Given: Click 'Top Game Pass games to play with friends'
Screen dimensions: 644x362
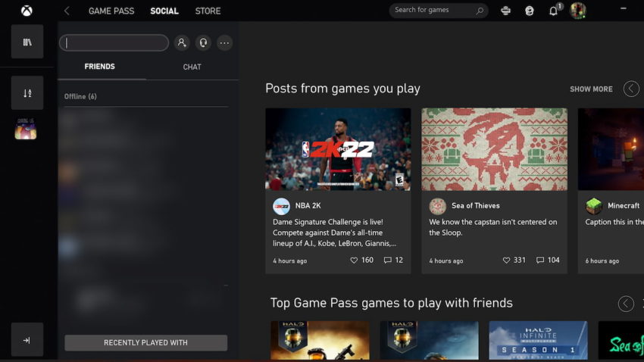Looking at the screenshot, I should pyautogui.click(x=392, y=303).
